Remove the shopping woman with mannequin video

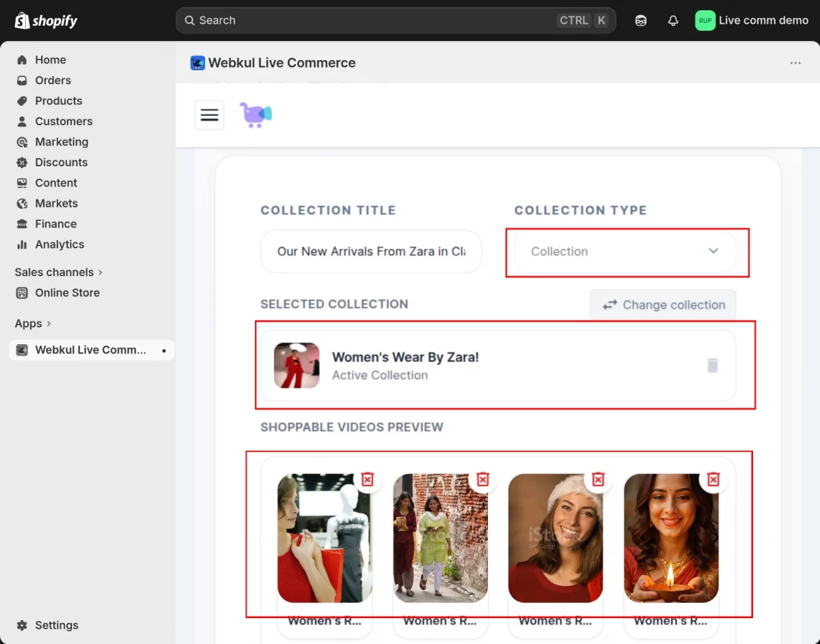pos(368,479)
